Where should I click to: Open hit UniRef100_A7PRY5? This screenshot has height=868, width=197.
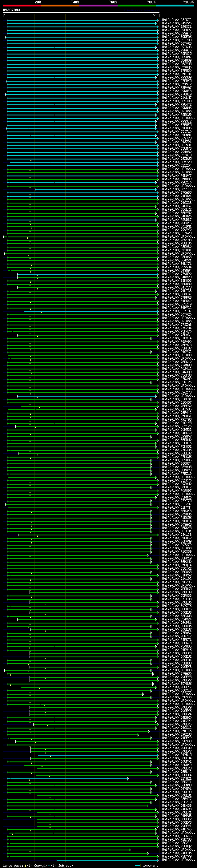[x=177, y=81]
